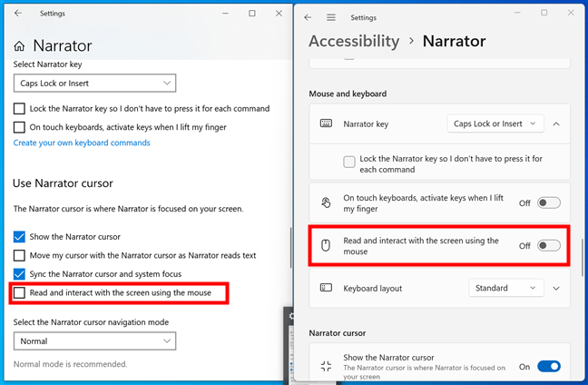Expand the Keyboard layout section chevron
588x385 pixels.
pos(556,288)
